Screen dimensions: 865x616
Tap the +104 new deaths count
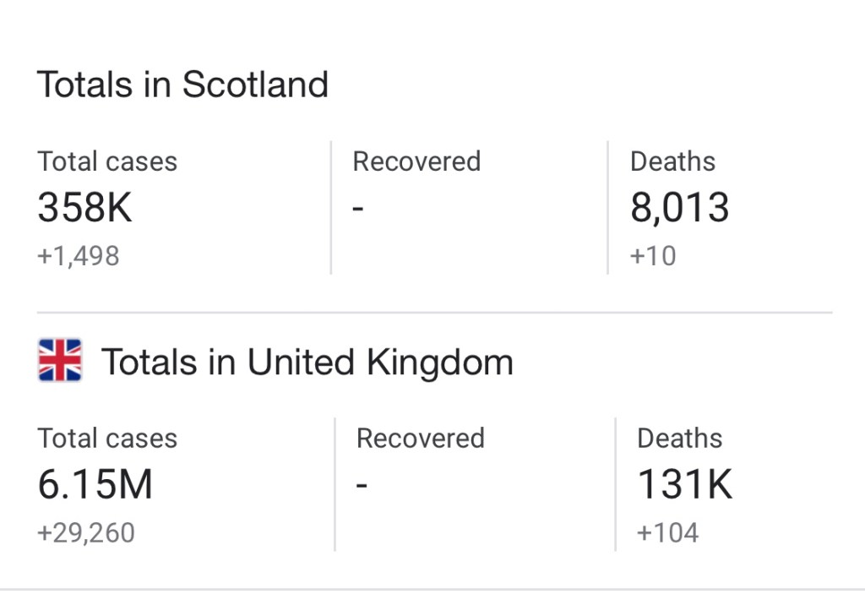[667, 533]
